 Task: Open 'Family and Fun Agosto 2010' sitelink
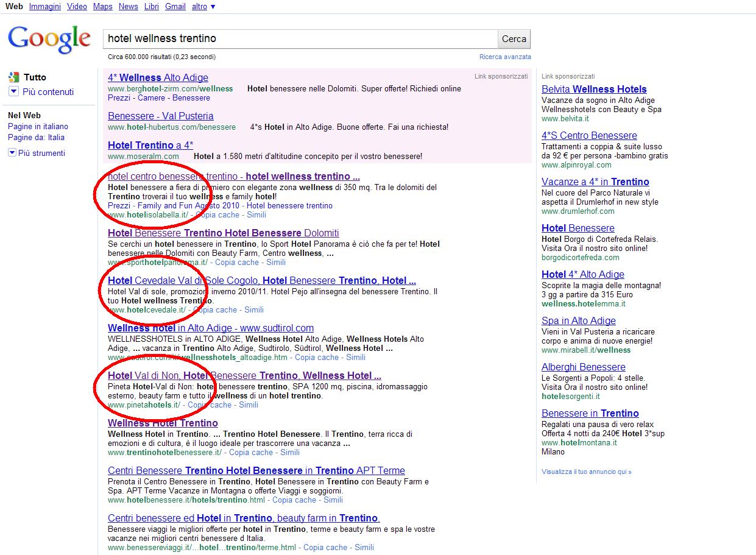(x=189, y=205)
